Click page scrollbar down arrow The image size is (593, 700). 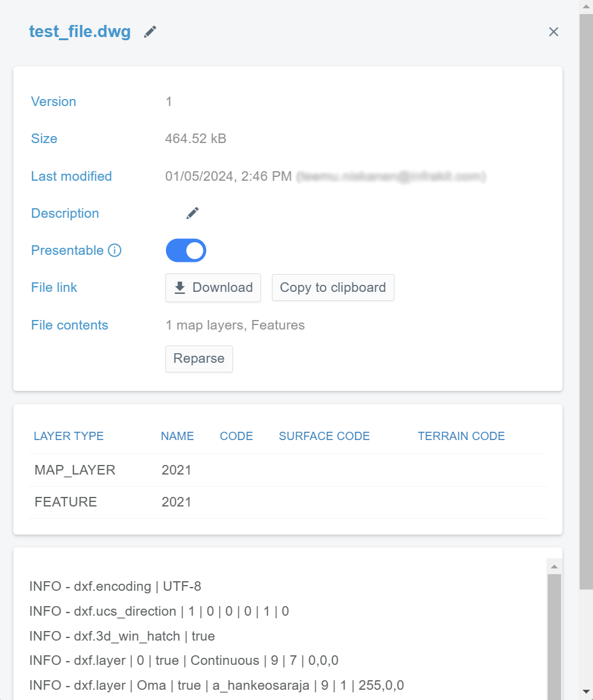(586, 692)
